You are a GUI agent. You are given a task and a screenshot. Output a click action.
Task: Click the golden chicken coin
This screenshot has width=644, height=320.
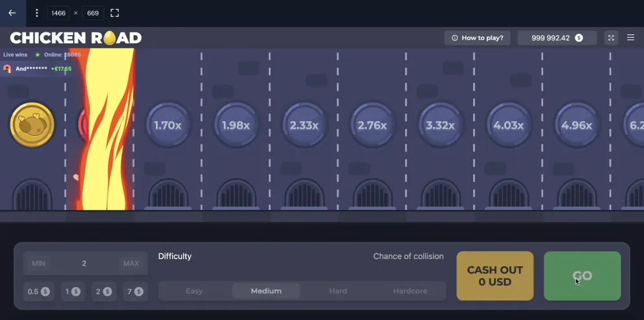[32, 125]
